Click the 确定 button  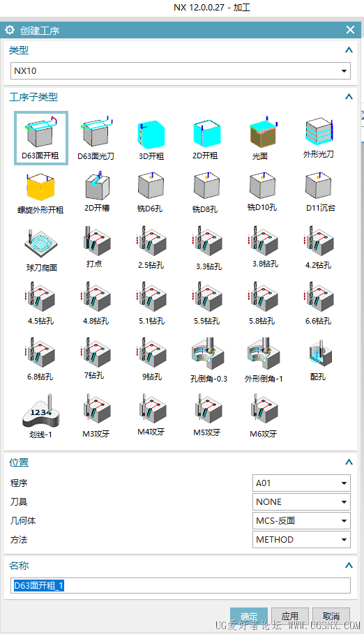249,616
